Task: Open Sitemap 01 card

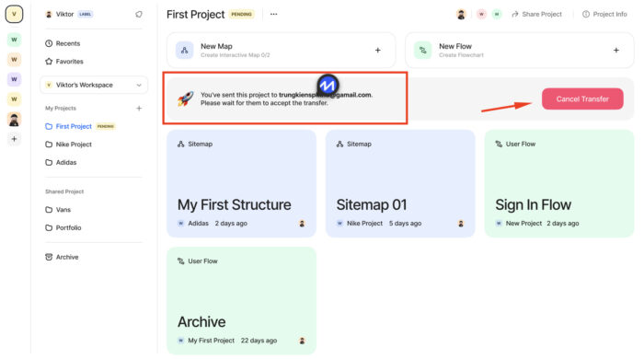Action: click(400, 183)
